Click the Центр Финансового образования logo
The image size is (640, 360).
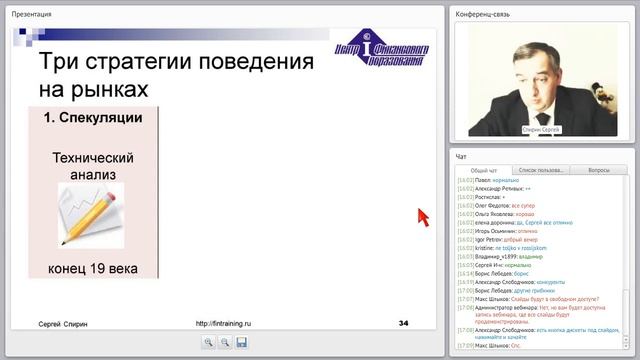click(381, 49)
